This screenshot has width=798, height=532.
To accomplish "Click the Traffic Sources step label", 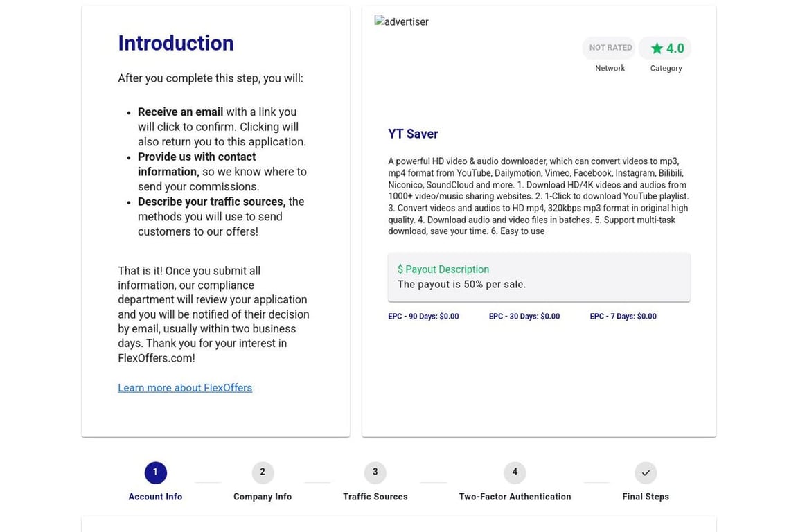I will (375, 497).
